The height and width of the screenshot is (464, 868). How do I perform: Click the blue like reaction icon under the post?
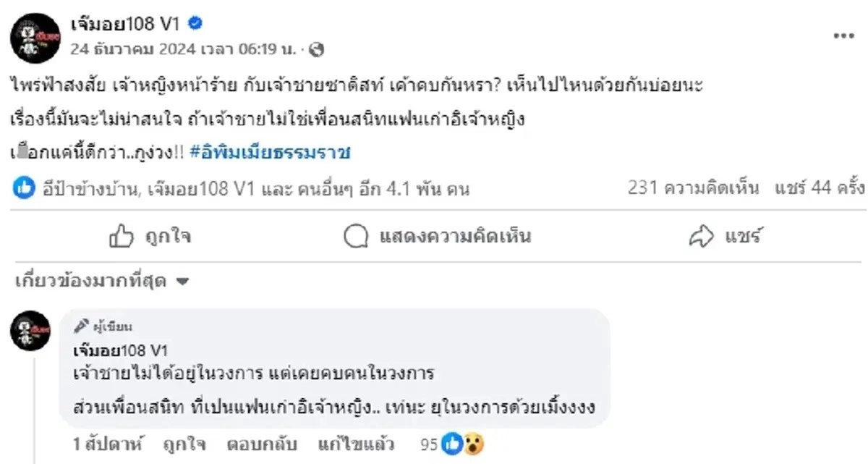point(24,189)
